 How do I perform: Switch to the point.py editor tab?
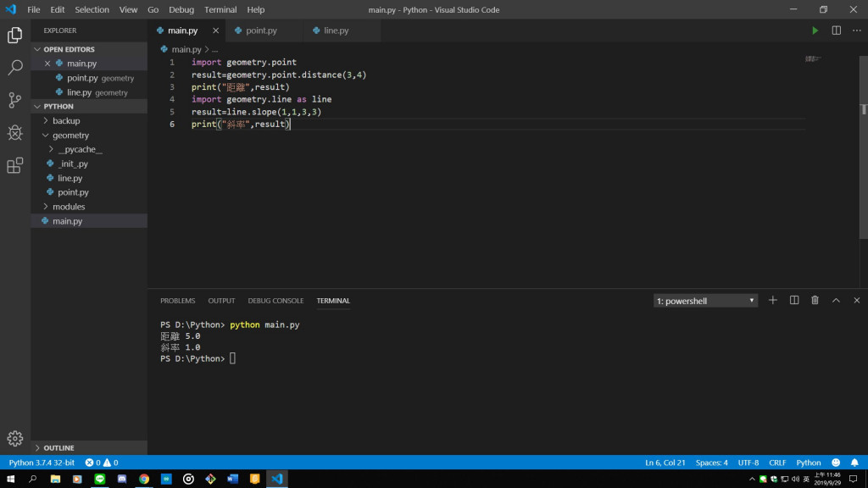(x=264, y=30)
